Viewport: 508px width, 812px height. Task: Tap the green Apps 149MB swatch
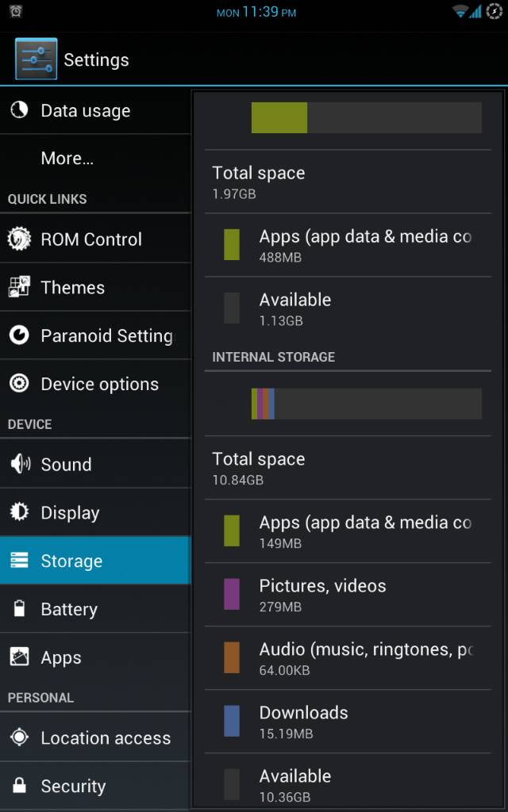point(232,530)
